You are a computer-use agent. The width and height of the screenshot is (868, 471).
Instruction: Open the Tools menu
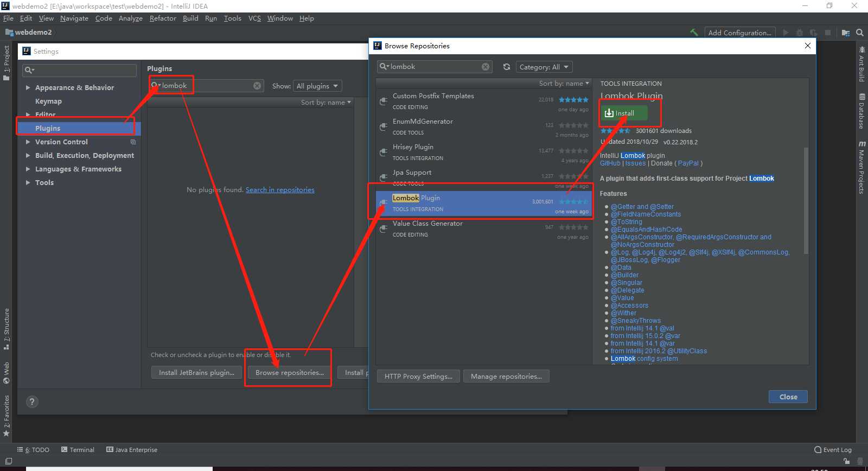[x=233, y=18]
